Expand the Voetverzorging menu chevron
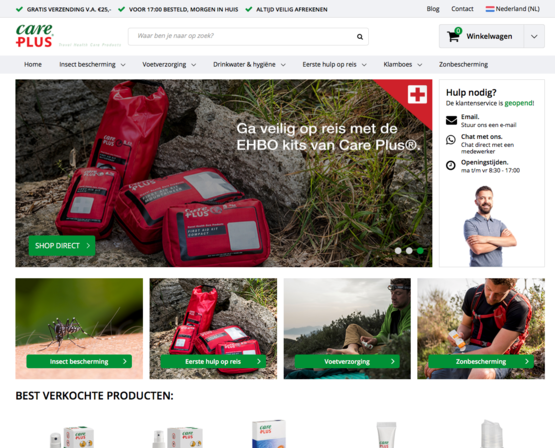 (x=194, y=65)
